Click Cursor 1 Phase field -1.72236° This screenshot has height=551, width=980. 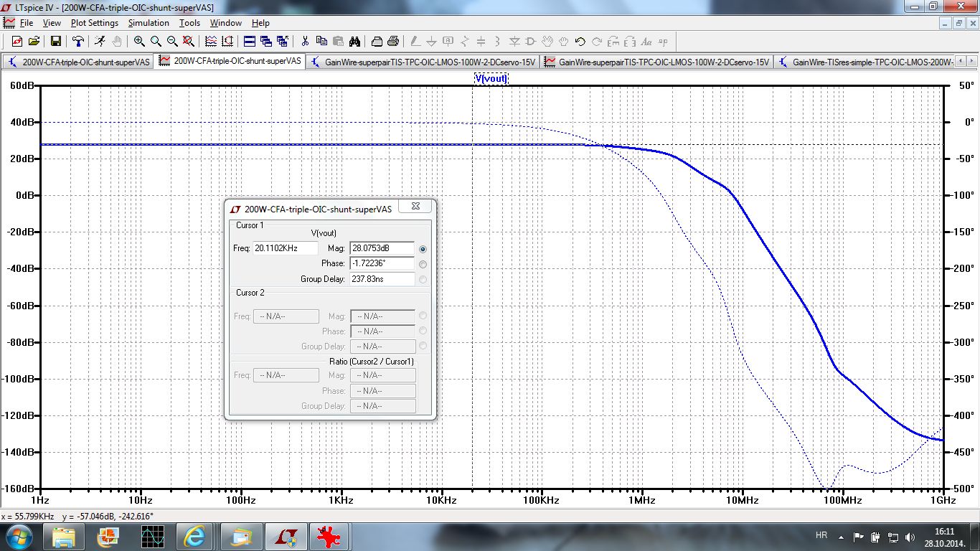click(382, 264)
